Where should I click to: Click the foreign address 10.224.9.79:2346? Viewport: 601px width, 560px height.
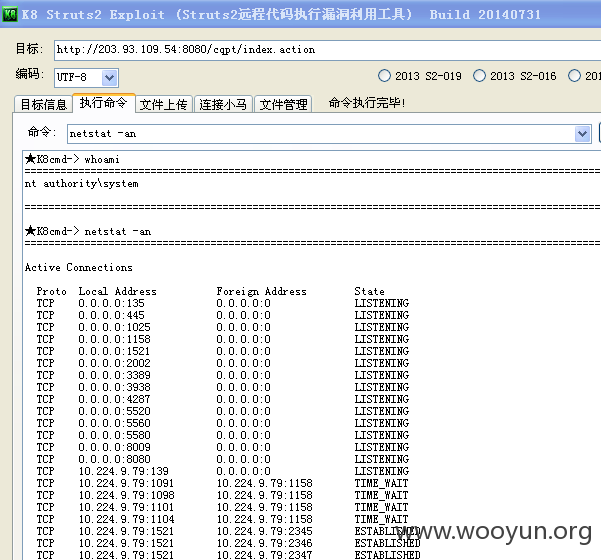265,543
